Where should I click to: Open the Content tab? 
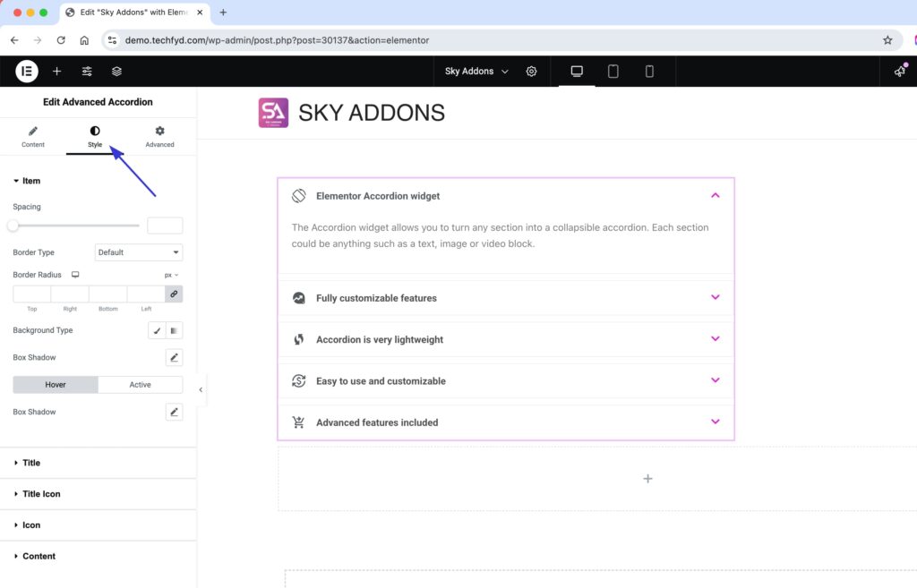click(33, 137)
